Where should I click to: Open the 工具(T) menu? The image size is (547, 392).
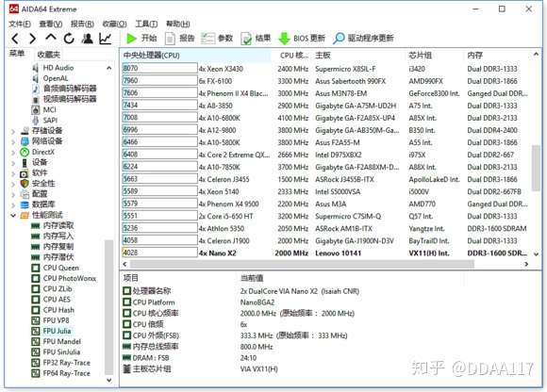(x=146, y=24)
